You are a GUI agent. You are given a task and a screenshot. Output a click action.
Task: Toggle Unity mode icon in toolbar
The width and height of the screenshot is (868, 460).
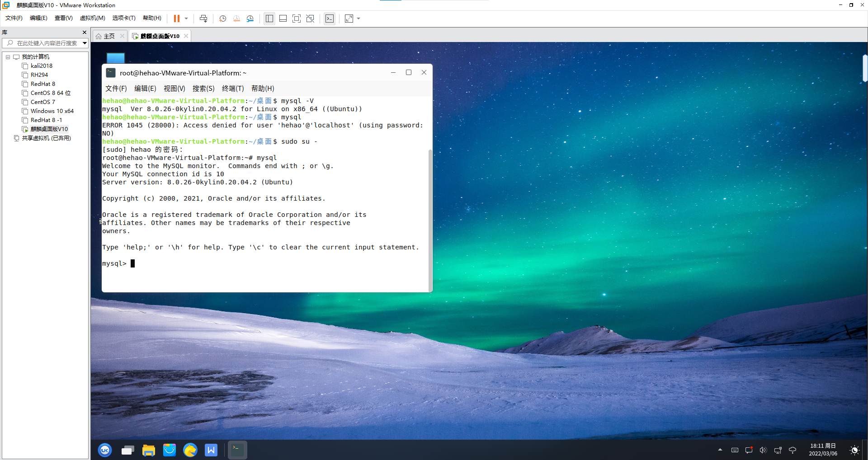click(310, 19)
